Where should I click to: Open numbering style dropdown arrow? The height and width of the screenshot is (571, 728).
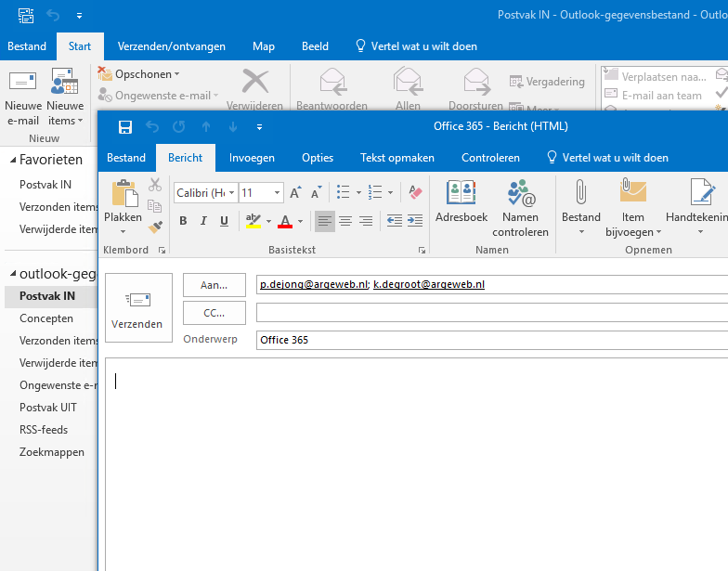point(390,193)
